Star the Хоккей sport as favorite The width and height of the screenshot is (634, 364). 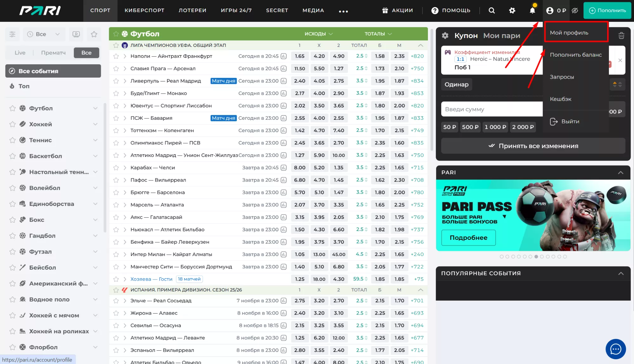point(12,124)
